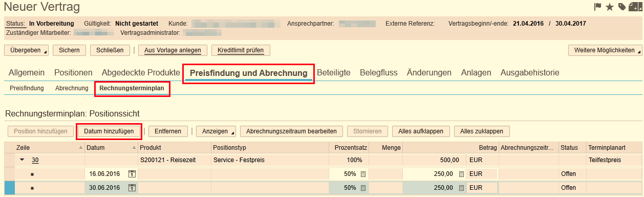Click the S200121 - Reisezeit cell
Viewport: 644px width, 197px height.
pyautogui.click(x=175, y=160)
